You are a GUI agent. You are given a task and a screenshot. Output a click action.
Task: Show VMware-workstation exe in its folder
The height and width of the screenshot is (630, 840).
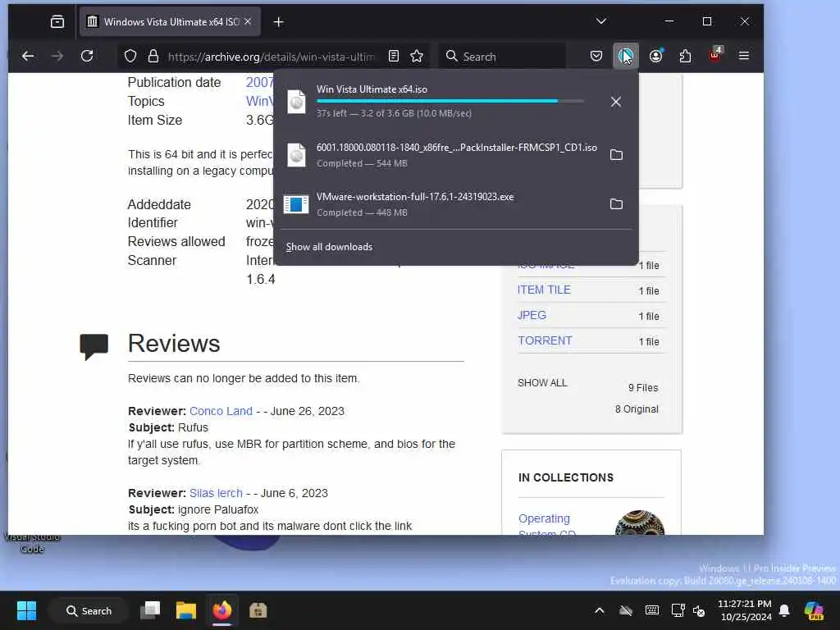coord(616,204)
